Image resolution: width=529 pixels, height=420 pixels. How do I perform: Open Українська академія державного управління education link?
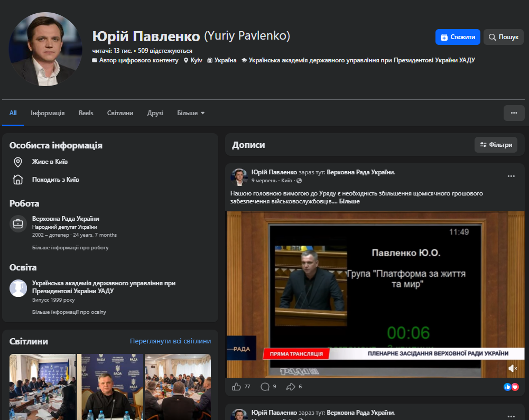click(104, 287)
